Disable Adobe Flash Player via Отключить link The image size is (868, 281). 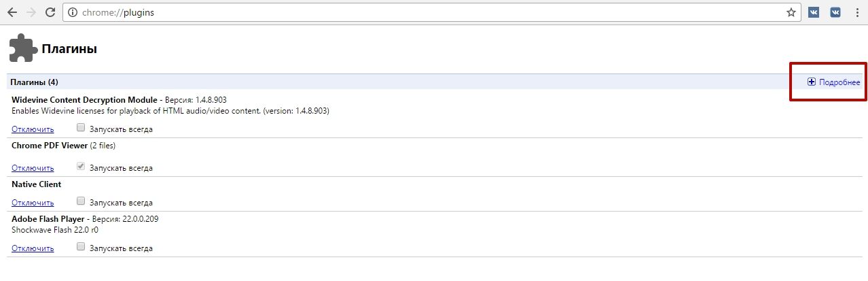click(x=33, y=248)
